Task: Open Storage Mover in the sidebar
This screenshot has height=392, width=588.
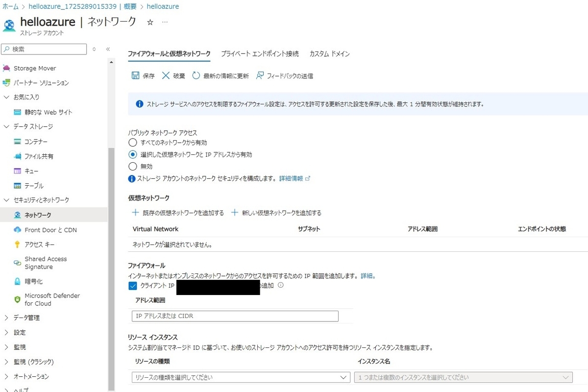Action: click(x=35, y=68)
